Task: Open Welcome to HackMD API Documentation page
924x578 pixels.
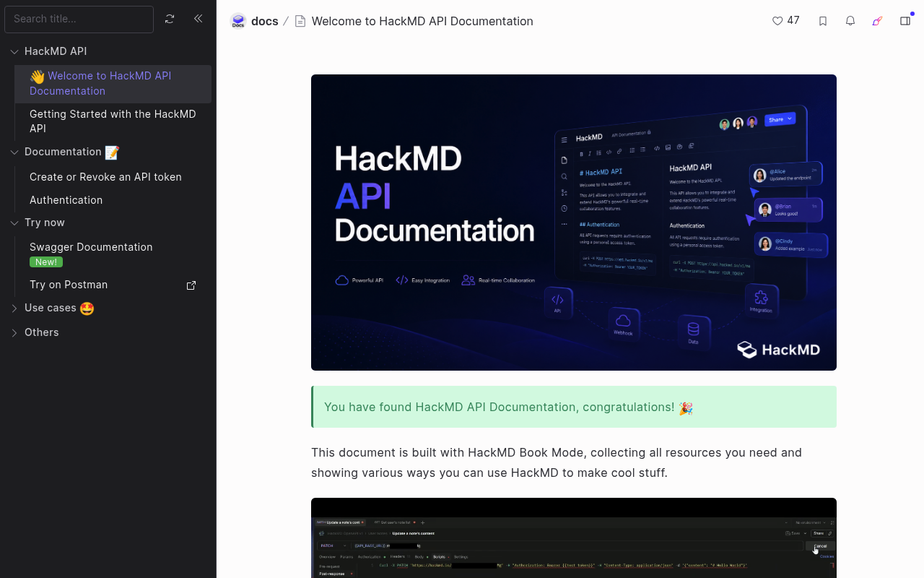Action: tap(113, 84)
